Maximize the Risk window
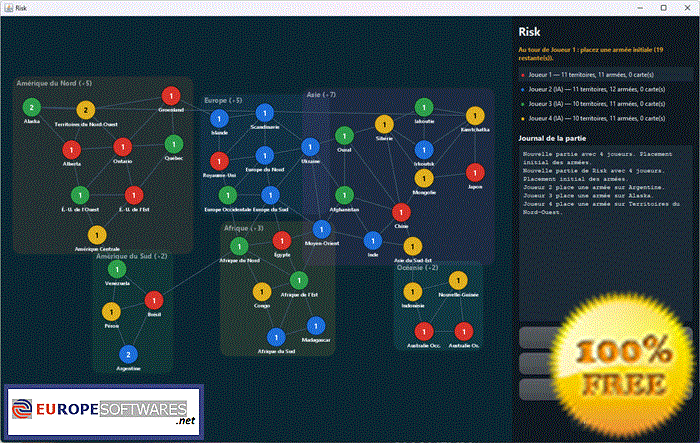700x443 pixels. tap(663, 8)
